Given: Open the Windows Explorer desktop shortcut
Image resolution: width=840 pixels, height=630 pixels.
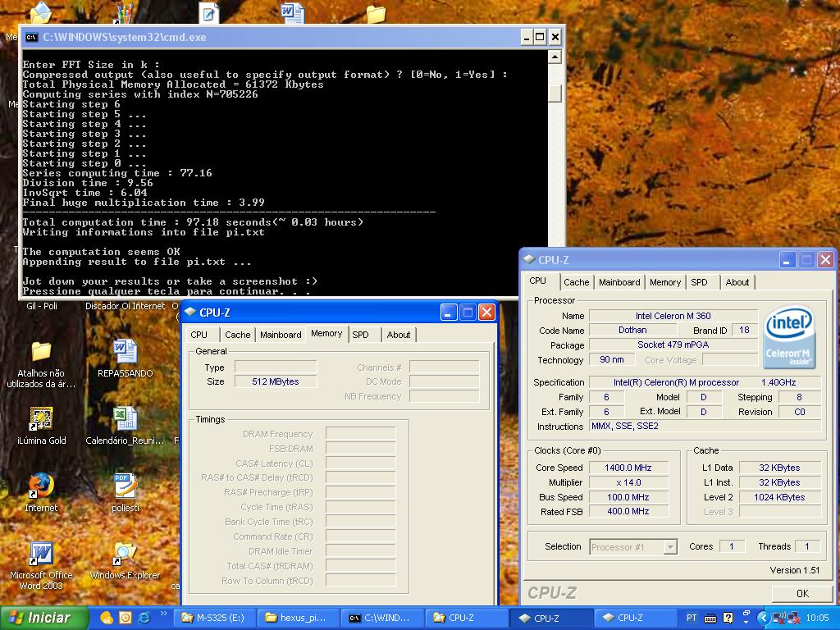Looking at the screenshot, I should tap(125, 554).
